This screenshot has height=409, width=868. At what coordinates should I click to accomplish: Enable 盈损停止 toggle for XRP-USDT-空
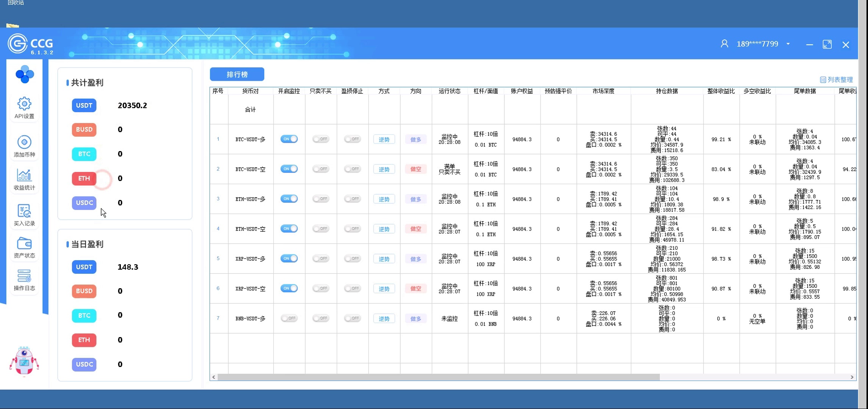click(x=352, y=289)
